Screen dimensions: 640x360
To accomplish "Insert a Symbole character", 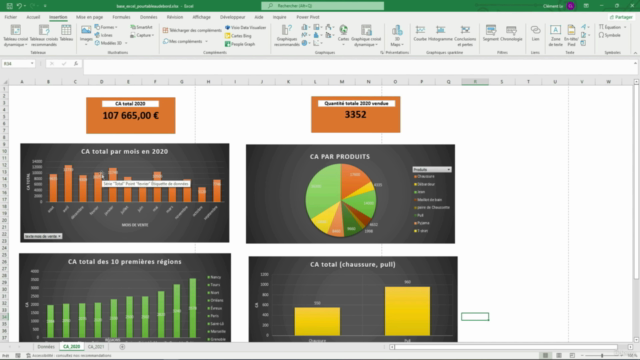I will (x=610, y=35).
